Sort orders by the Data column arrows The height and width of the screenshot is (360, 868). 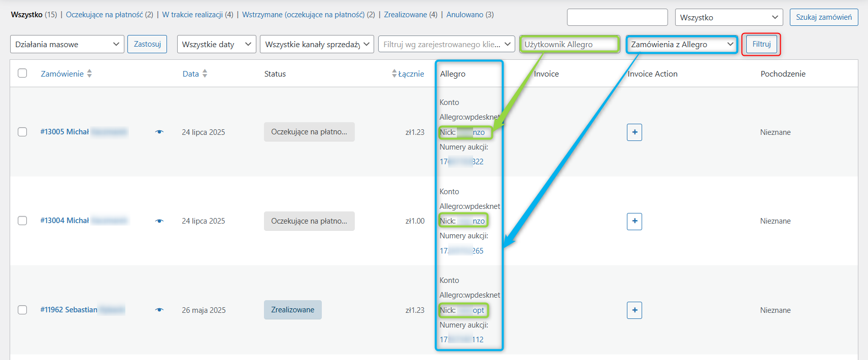[x=205, y=74]
